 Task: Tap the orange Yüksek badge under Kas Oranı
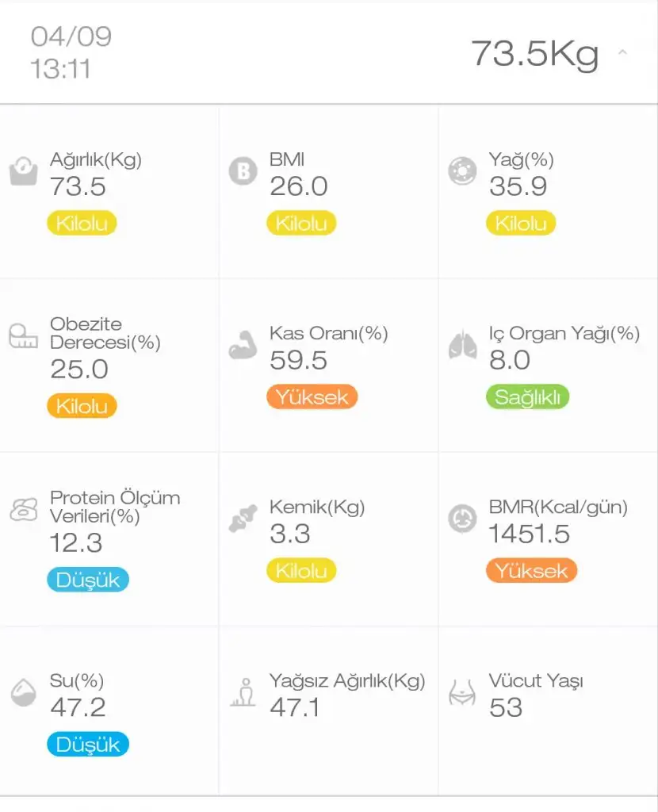[x=312, y=396]
